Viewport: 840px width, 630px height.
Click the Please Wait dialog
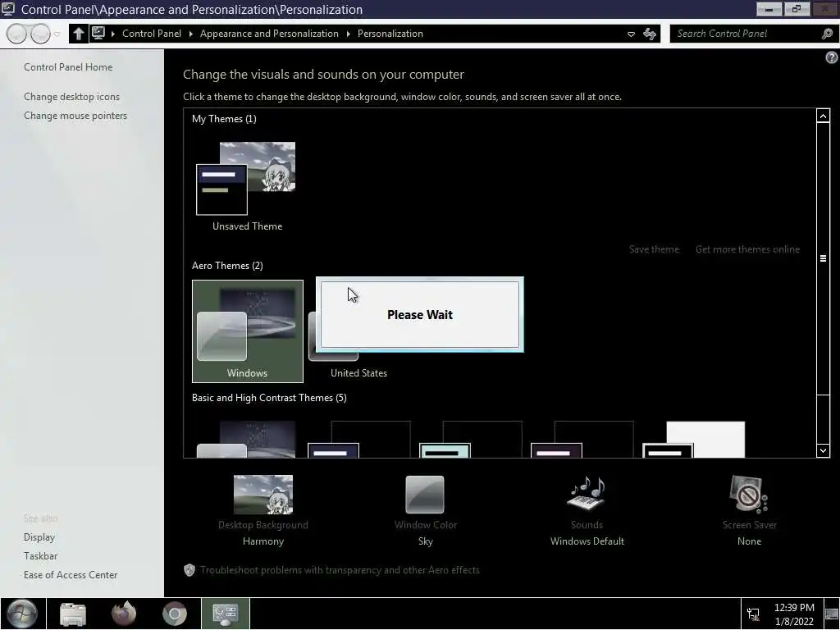point(419,314)
